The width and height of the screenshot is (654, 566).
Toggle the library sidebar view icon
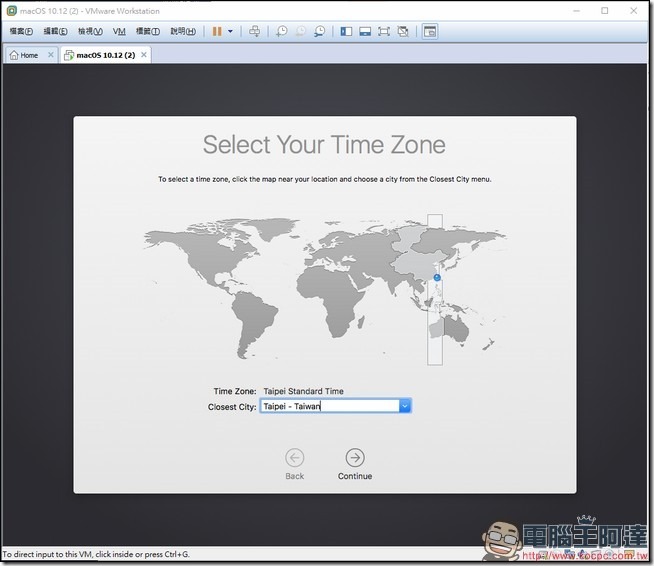coord(346,31)
